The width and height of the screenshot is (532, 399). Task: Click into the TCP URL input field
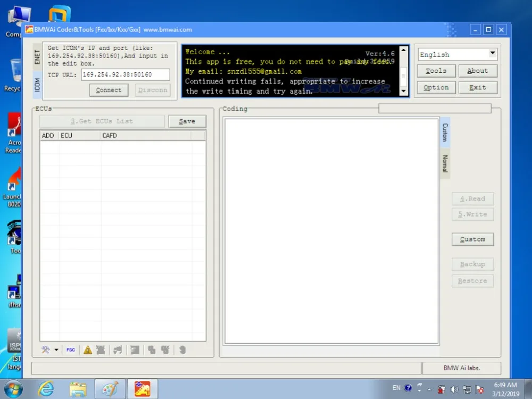125,74
